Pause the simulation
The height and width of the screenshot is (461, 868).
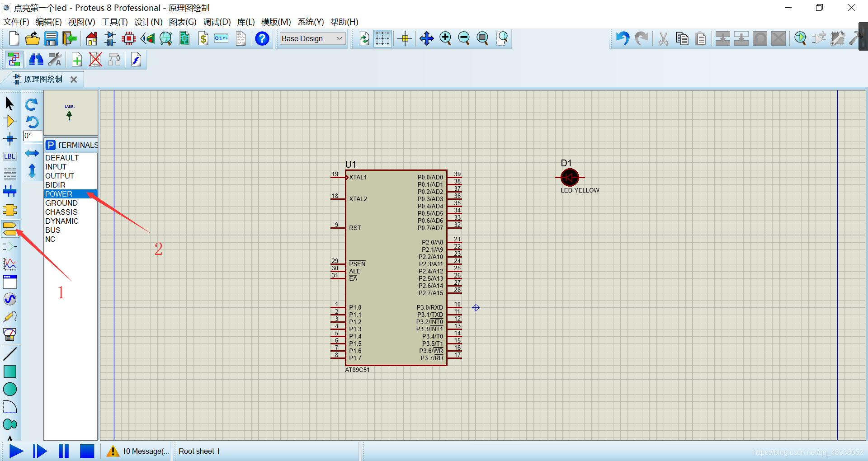click(x=64, y=451)
